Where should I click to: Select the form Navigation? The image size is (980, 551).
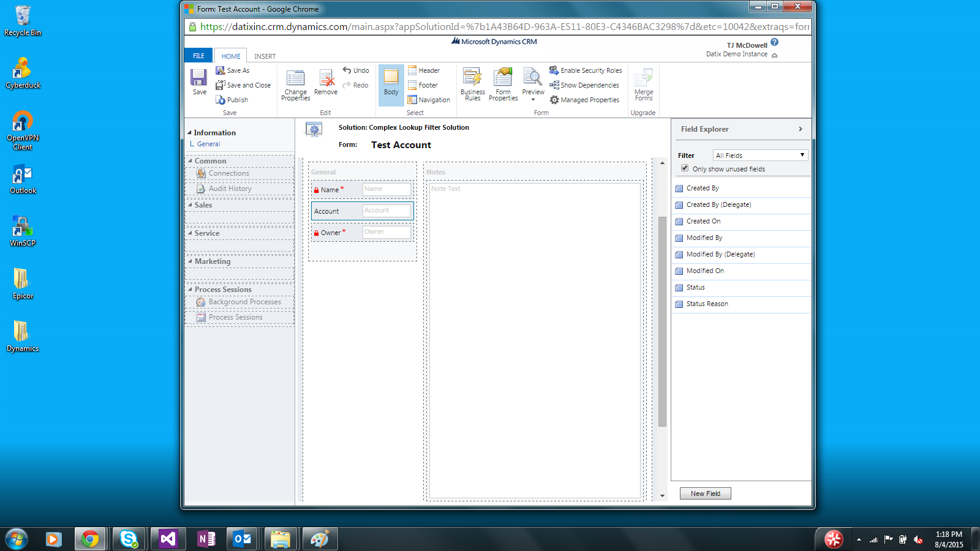tap(429, 100)
